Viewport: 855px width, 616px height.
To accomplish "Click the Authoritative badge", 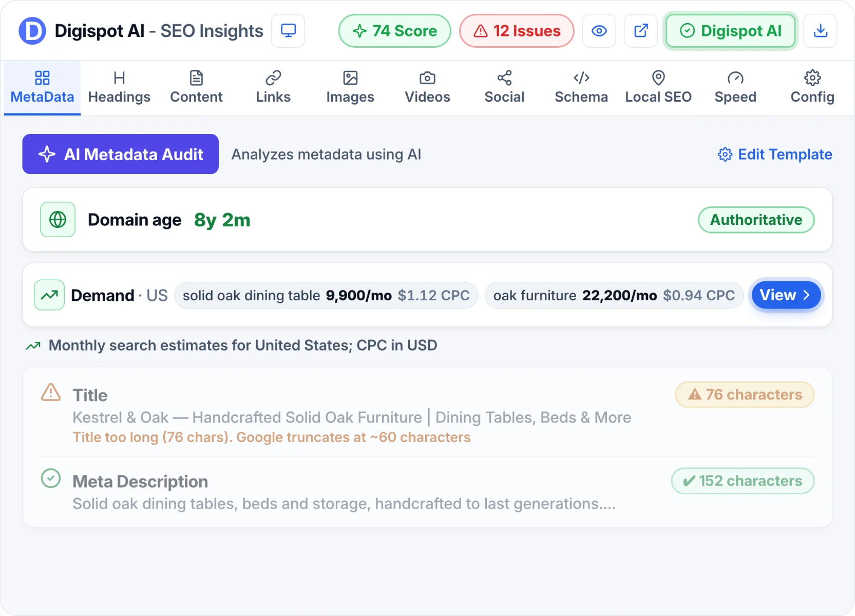I will pos(756,220).
